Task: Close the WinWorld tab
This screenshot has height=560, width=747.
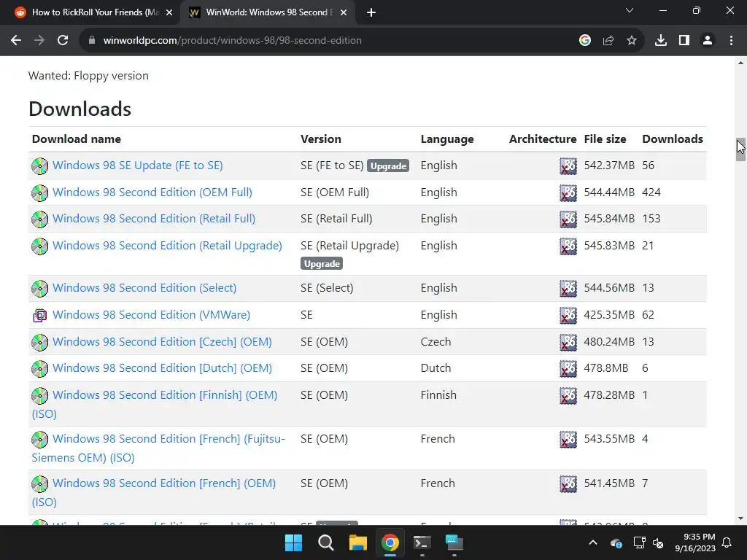Action: pos(344,12)
